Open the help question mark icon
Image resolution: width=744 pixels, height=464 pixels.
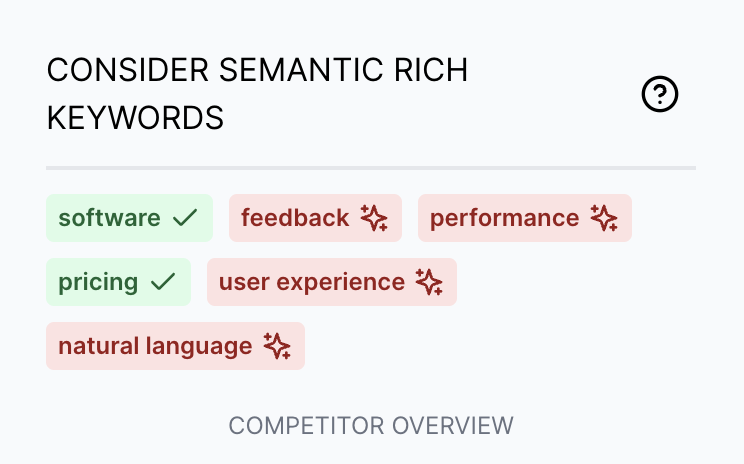(660, 94)
